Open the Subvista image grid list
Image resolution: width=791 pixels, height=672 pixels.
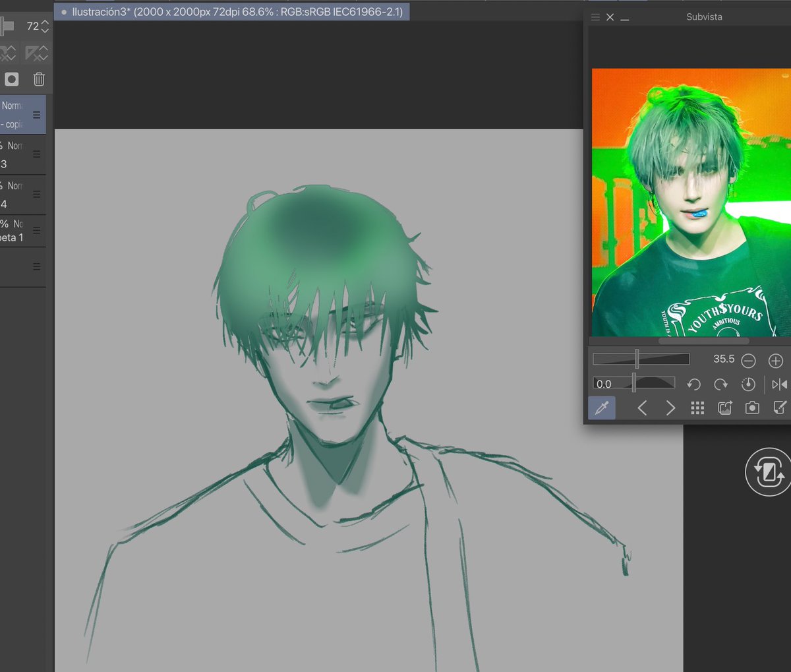coord(697,408)
